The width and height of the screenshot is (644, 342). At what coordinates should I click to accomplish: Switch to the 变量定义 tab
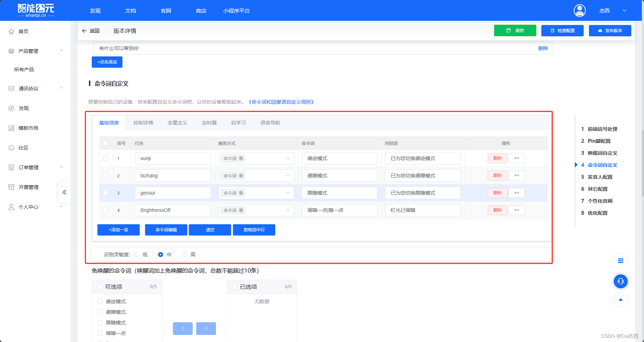coord(177,123)
